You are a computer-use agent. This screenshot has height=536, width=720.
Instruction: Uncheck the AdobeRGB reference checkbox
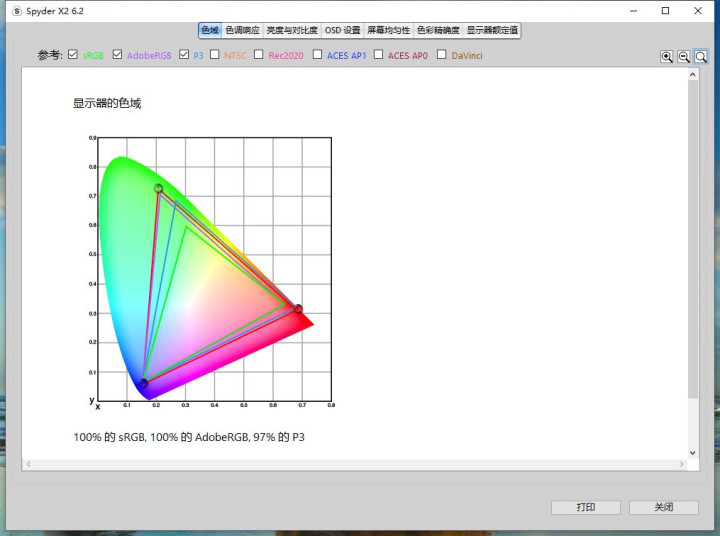(x=118, y=55)
